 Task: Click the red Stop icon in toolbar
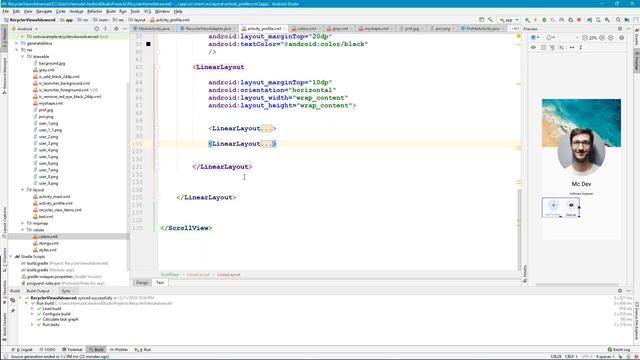point(579,20)
